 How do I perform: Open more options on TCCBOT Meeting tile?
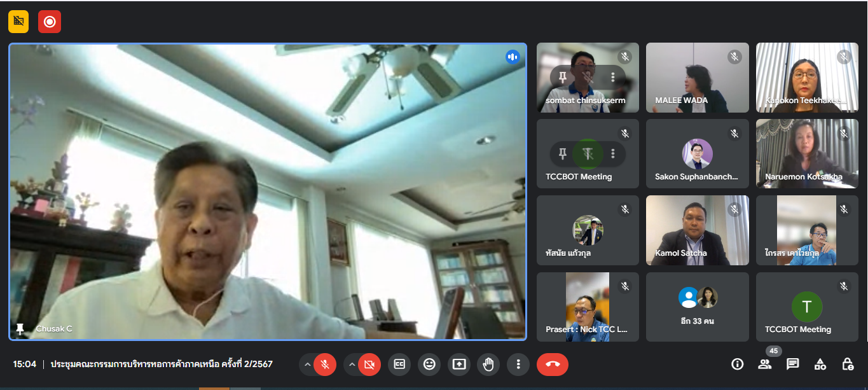[613, 153]
